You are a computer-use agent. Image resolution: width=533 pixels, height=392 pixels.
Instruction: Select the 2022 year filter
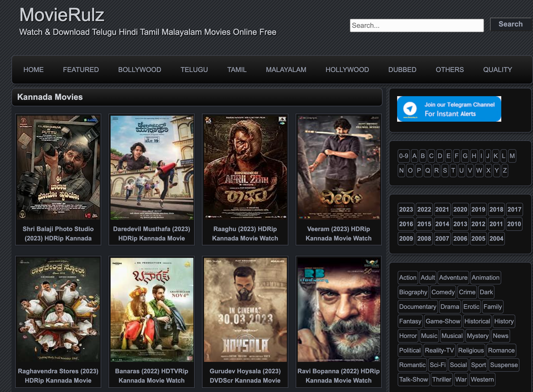click(x=424, y=210)
